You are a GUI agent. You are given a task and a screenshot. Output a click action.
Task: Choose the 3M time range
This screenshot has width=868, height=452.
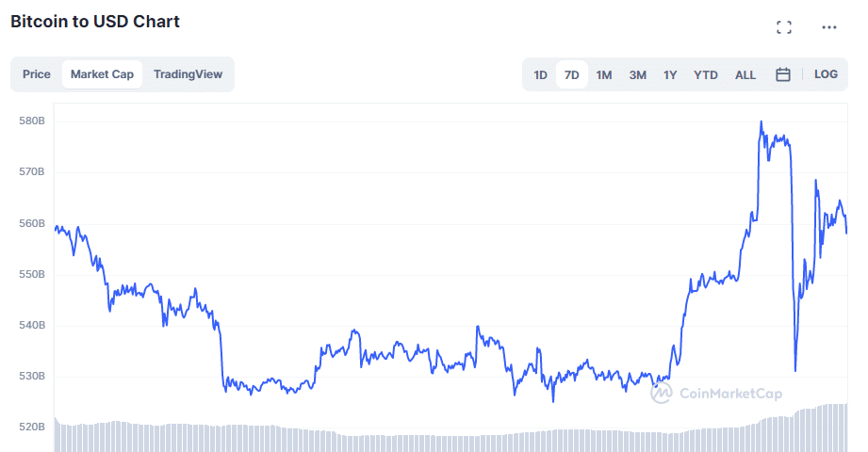pos(638,74)
